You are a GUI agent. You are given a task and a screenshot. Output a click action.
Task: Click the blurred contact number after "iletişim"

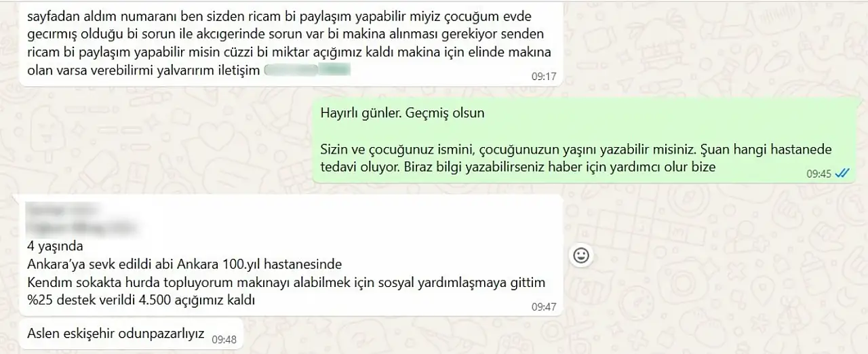click(x=307, y=69)
